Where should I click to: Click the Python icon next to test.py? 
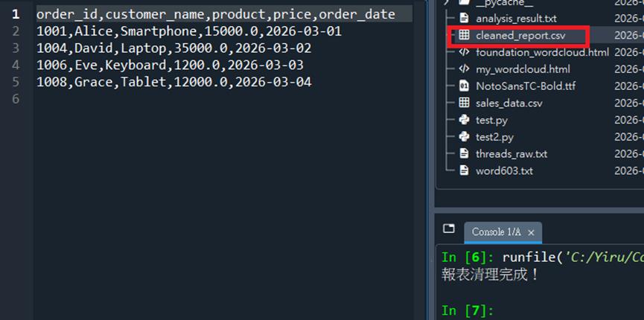464,120
